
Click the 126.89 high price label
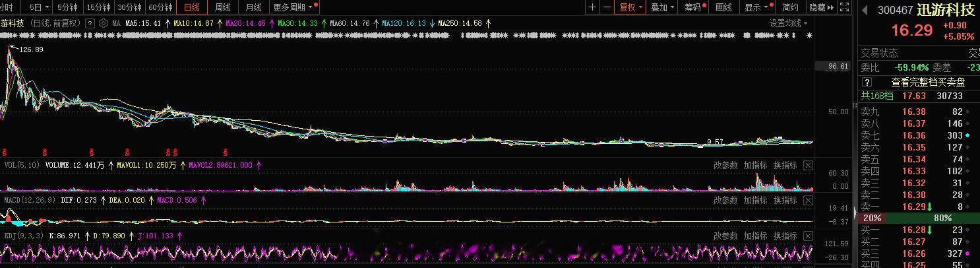point(32,50)
